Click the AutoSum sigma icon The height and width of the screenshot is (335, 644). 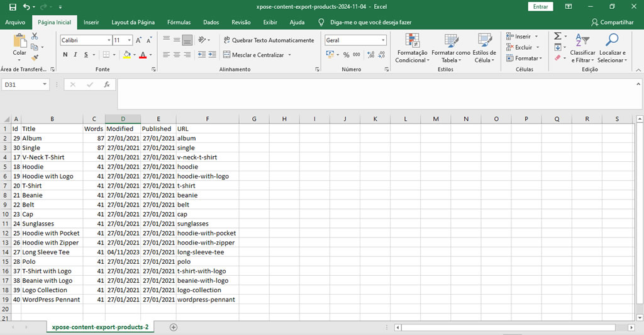[557, 37]
